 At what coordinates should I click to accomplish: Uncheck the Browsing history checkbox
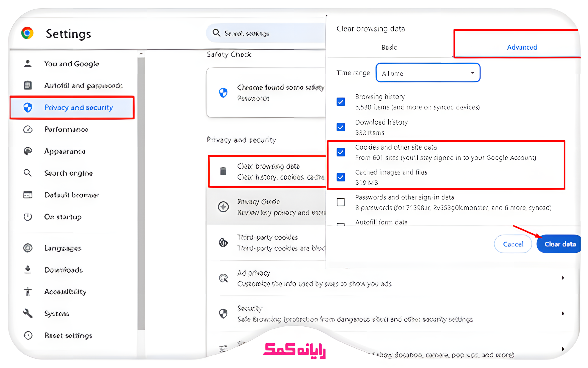340,102
